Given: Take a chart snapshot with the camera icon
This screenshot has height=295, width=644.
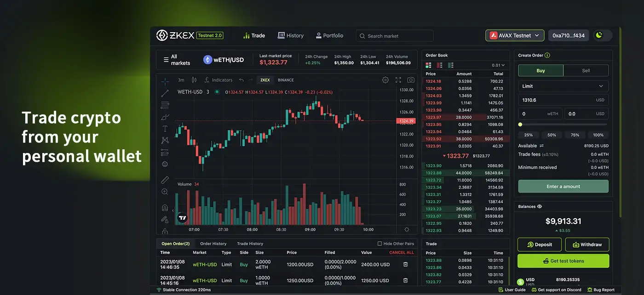Looking at the screenshot, I should [411, 80].
